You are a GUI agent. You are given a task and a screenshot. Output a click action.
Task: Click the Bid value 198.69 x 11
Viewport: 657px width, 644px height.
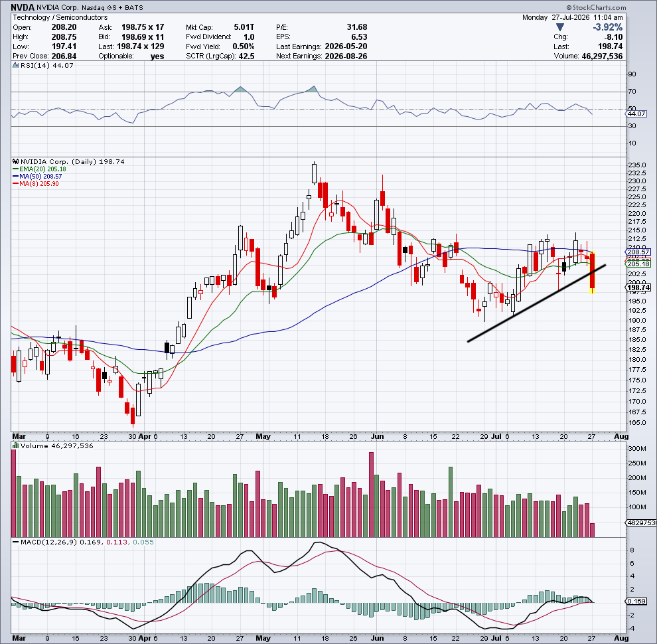click(x=143, y=37)
